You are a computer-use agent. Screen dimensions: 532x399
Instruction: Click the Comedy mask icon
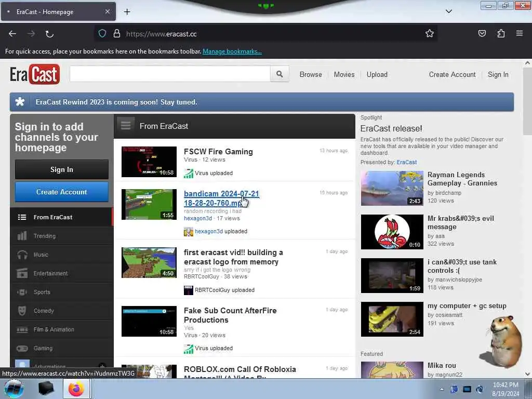pyautogui.click(x=22, y=311)
